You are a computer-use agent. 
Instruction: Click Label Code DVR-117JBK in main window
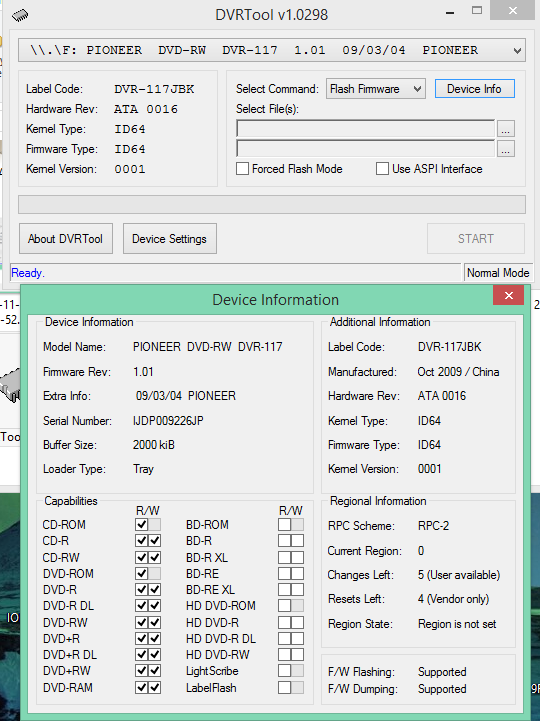(x=155, y=89)
